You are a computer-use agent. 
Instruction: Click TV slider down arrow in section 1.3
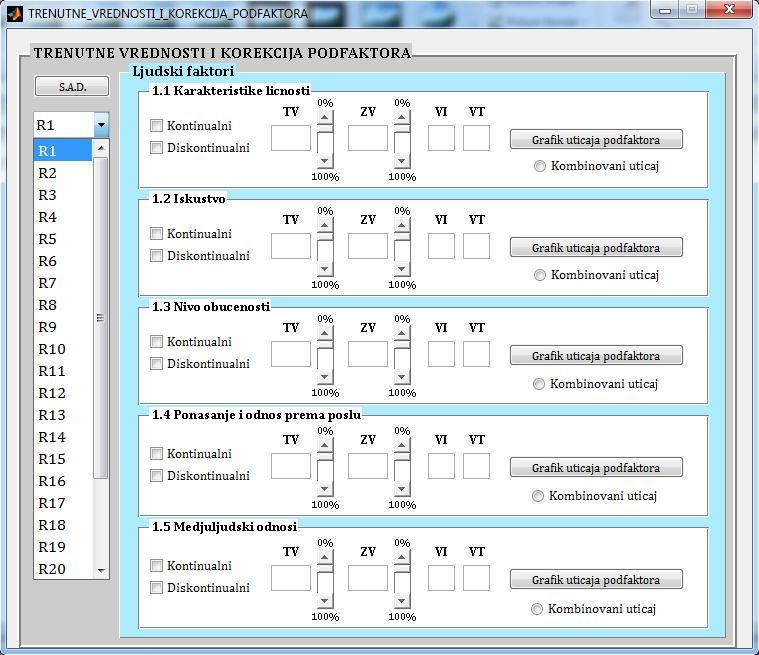(325, 376)
